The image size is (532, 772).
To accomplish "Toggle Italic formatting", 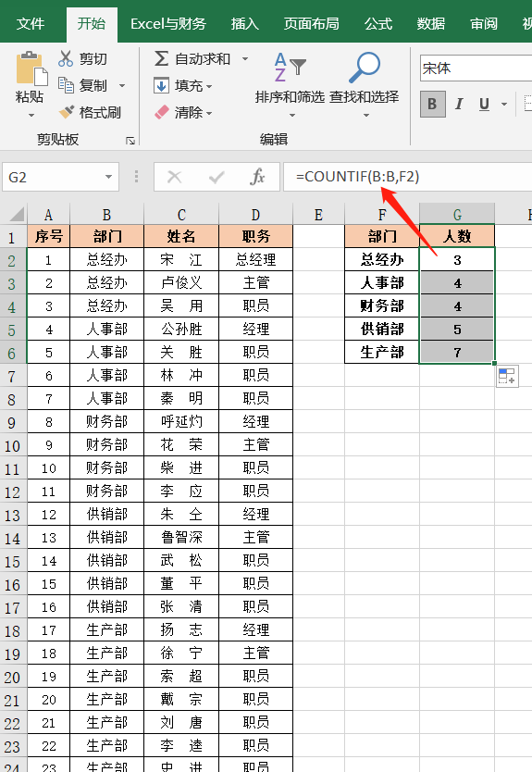I will pos(459,104).
